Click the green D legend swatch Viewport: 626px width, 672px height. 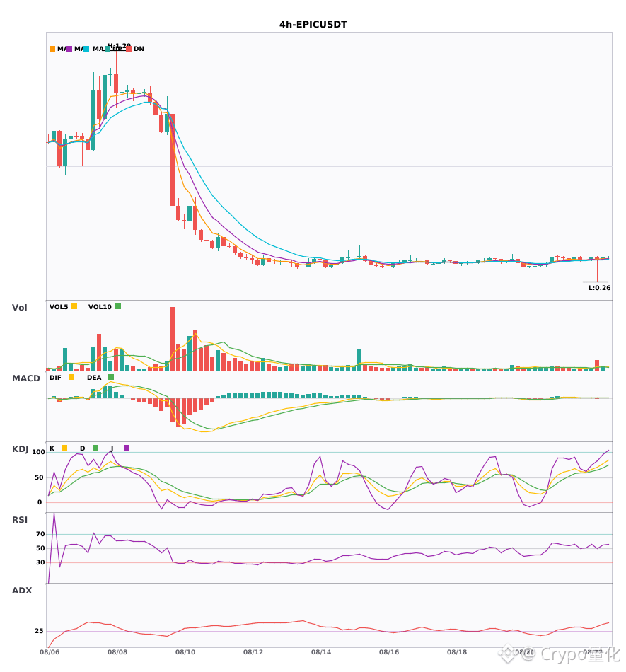tap(95, 448)
